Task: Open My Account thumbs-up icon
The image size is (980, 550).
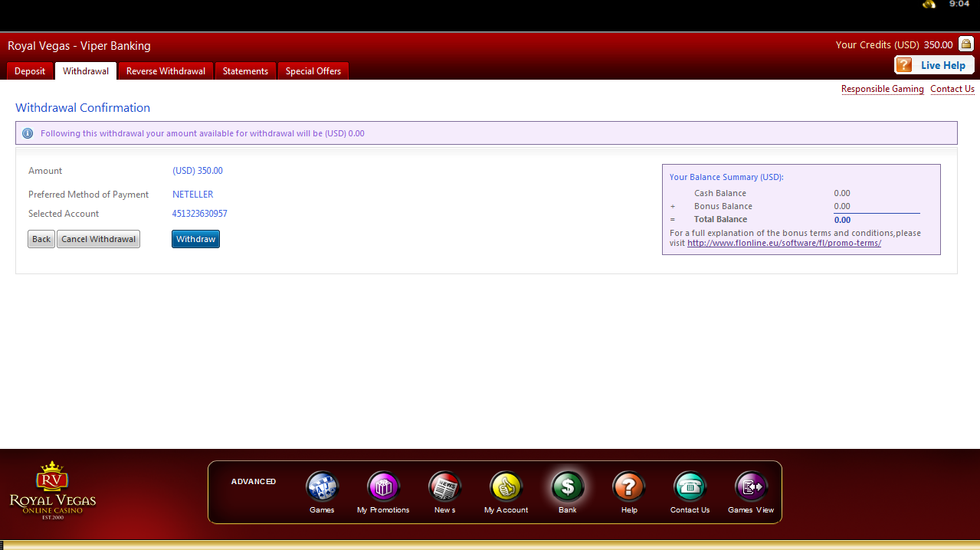Action: (x=506, y=487)
